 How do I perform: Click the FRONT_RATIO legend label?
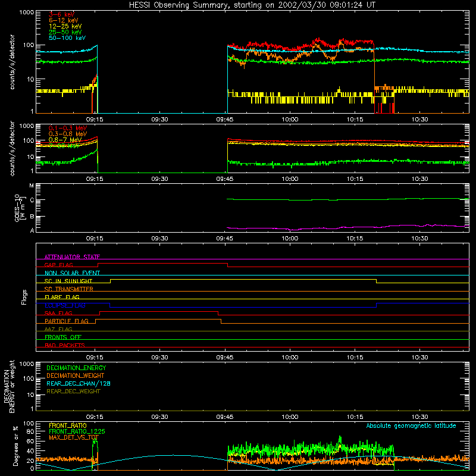pos(68,425)
